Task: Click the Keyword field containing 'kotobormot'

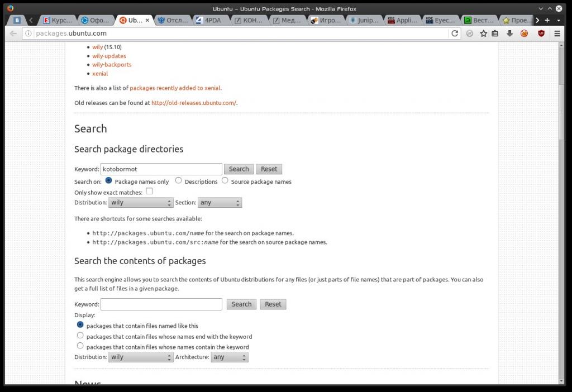Action: pyautogui.click(x=161, y=169)
